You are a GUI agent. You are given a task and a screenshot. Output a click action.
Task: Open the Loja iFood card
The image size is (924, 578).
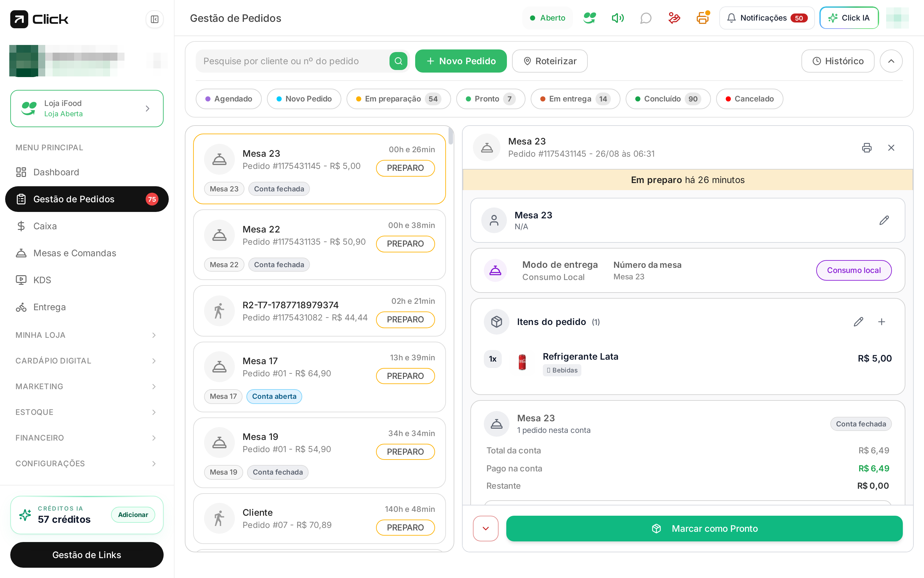point(87,109)
